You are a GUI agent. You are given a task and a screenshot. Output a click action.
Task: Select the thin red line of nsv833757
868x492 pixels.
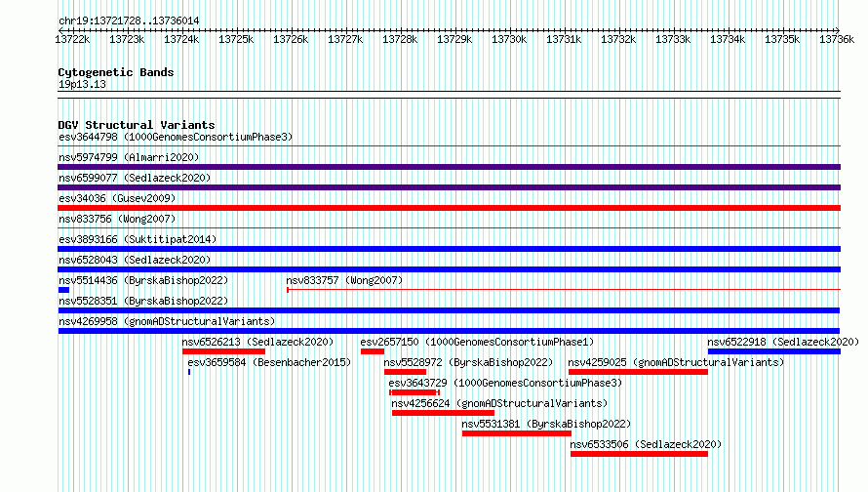[x=564, y=290]
